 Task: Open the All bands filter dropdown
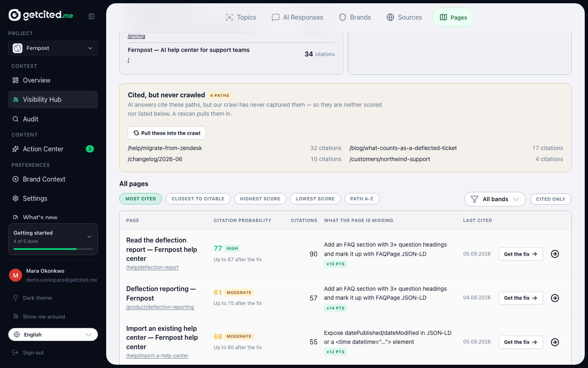pos(495,199)
